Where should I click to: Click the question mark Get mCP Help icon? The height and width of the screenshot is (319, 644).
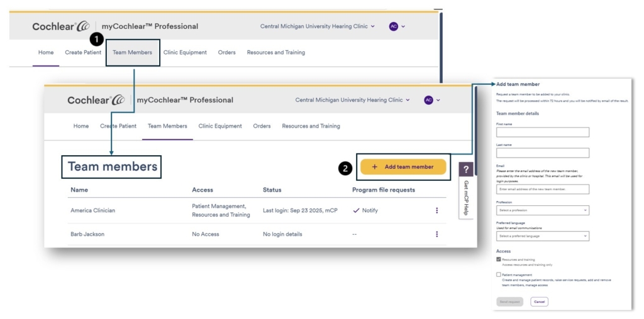click(x=466, y=170)
